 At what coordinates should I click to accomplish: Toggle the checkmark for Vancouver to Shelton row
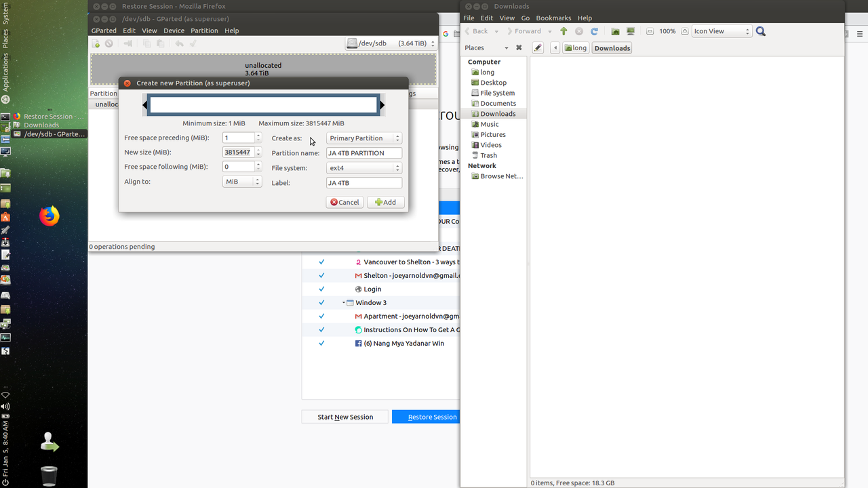[x=321, y=262]
